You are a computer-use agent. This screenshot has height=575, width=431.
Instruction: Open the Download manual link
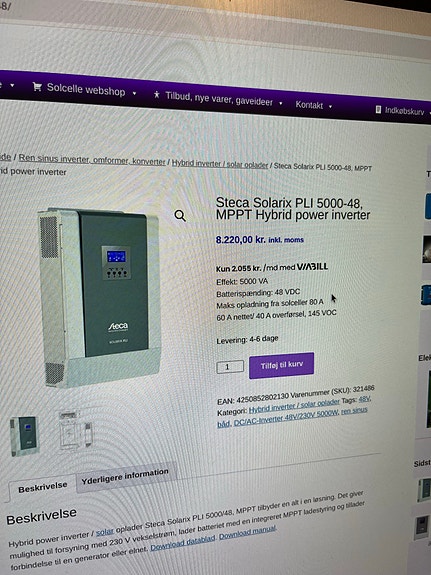click(247, 531)
